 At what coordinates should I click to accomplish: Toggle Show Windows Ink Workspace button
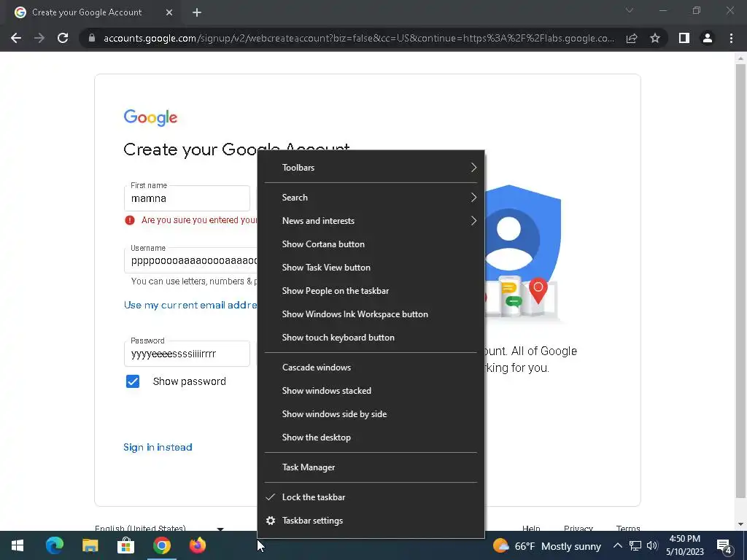pyautogui.click(x=371, y=314)
